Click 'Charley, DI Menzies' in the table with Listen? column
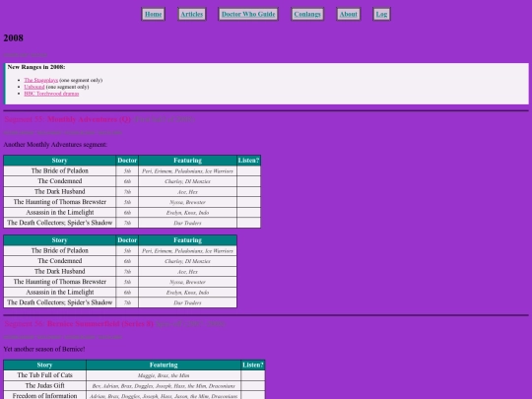Screen dimensions: 532x399 187,181
